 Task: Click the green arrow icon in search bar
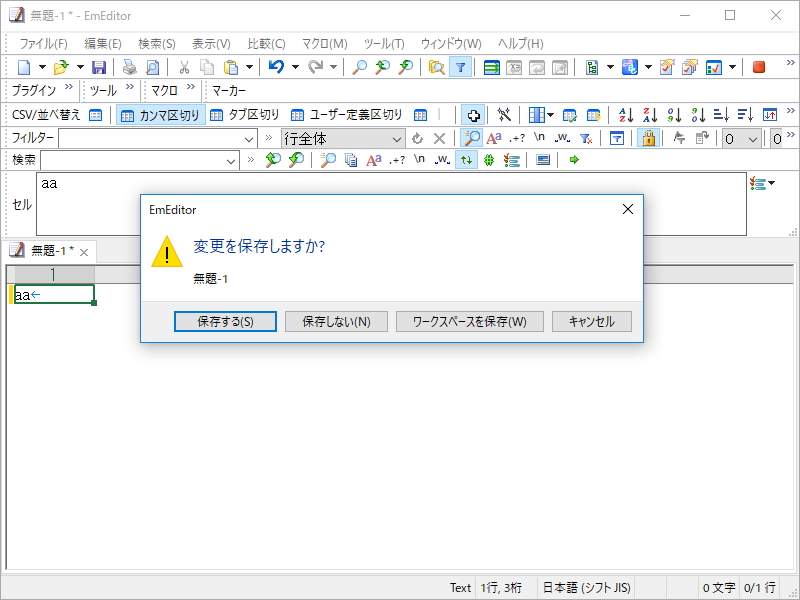pos(574,160)
